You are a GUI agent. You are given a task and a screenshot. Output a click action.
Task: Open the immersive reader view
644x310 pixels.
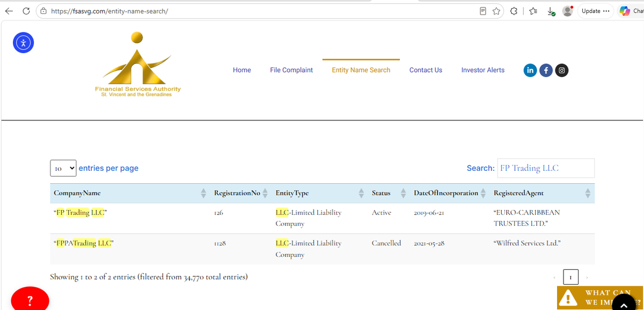483,11
